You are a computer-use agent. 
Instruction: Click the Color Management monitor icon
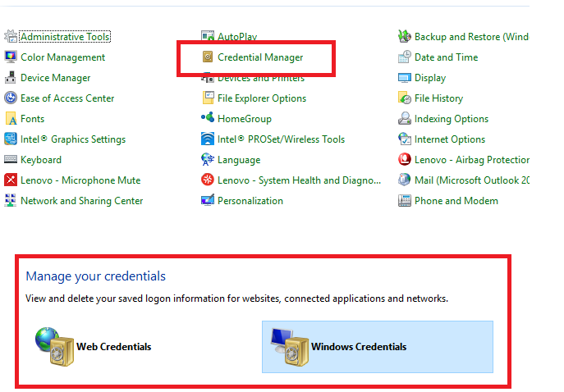pyautogui.click(x=11, y=57)
